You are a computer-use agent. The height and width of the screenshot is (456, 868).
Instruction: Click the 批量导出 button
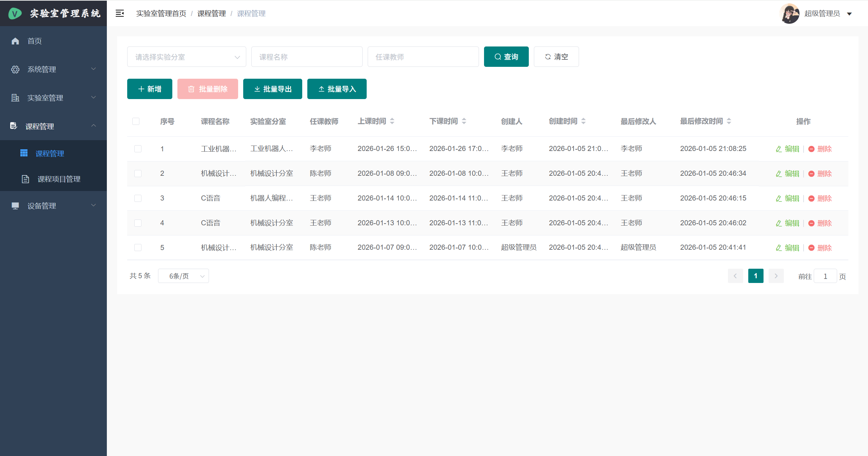click(x=272, y=89)
